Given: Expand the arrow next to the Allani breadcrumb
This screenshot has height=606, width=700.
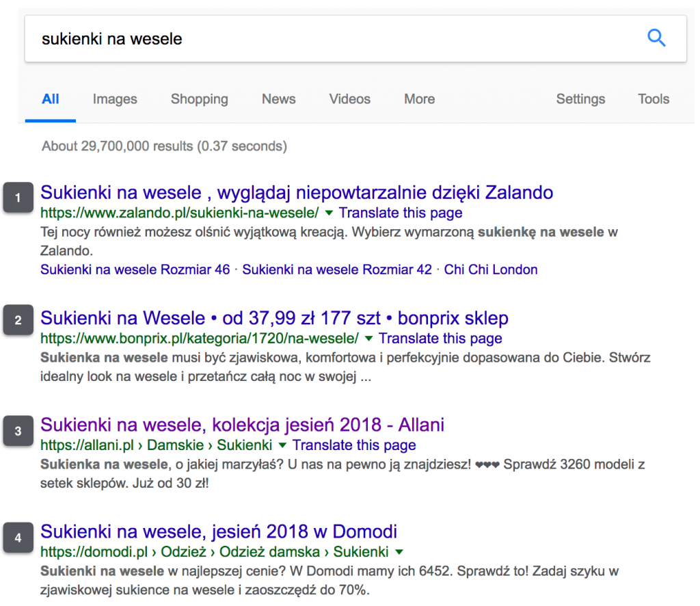Looking at the screenshot, I should pyautogui.click(x=282, y=445).
